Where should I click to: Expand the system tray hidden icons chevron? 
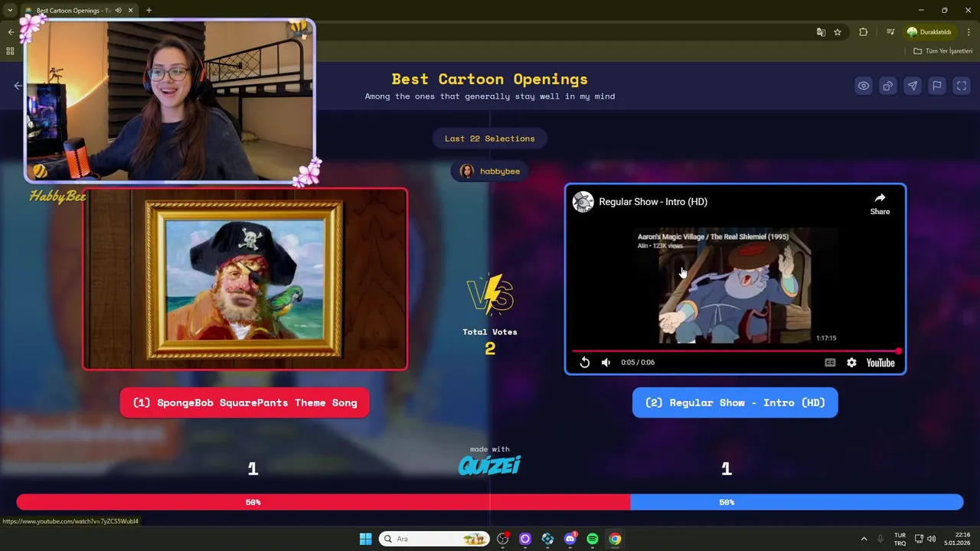pos(864,539)
